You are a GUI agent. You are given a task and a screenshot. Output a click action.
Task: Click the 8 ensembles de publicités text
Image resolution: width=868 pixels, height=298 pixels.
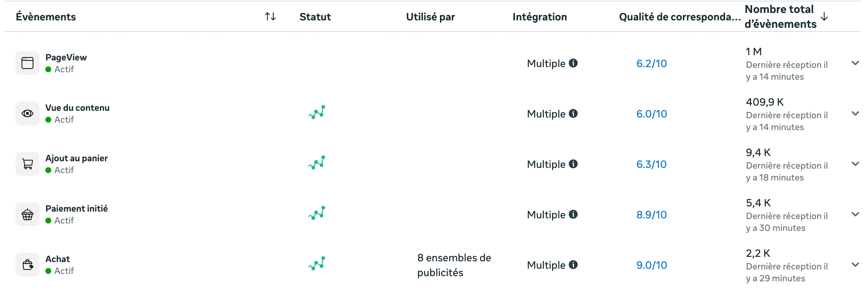(x=454, y=265)
